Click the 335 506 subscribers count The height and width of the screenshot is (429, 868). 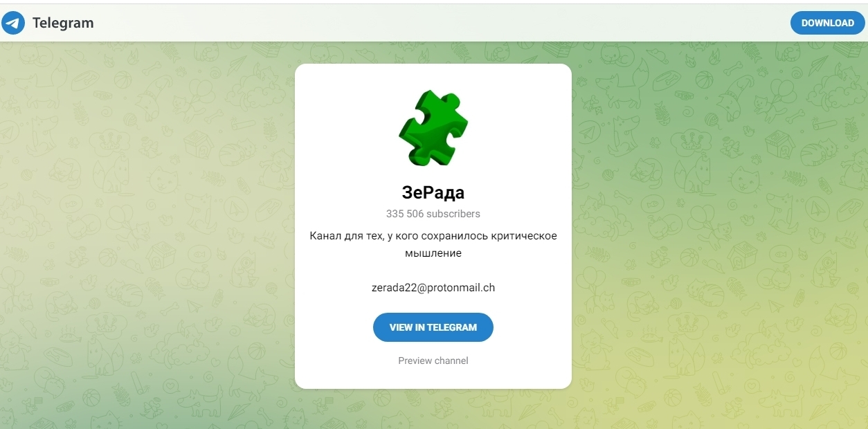tap(433, 214)
